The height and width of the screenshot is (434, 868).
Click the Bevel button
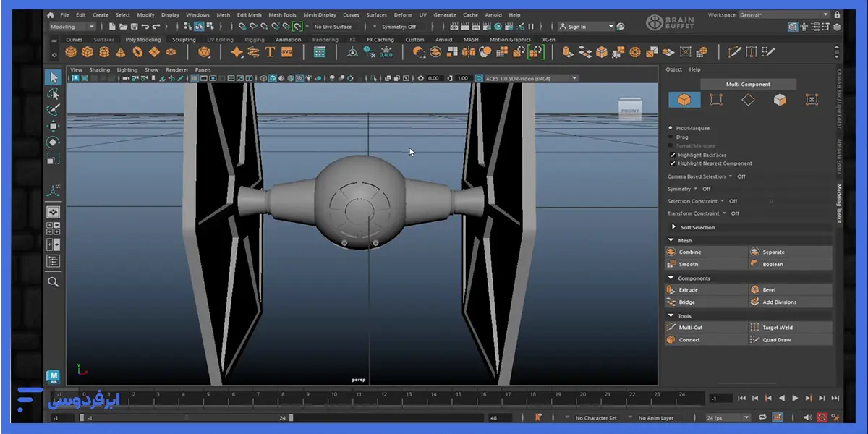pyautogui.click(x=791, y=289)
